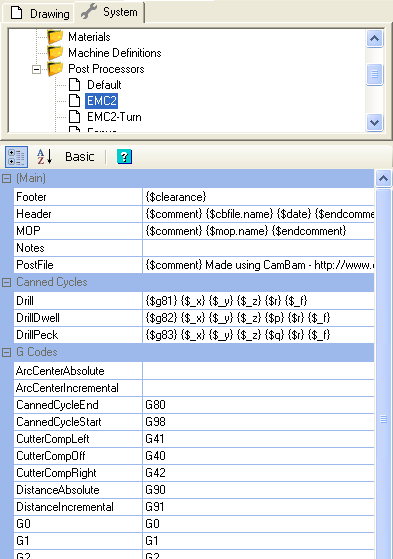Viewport: 393px width, 559px height.
Task: Click the EMC2 document icon
Action: pyautogui.click(x=75, y=101)
